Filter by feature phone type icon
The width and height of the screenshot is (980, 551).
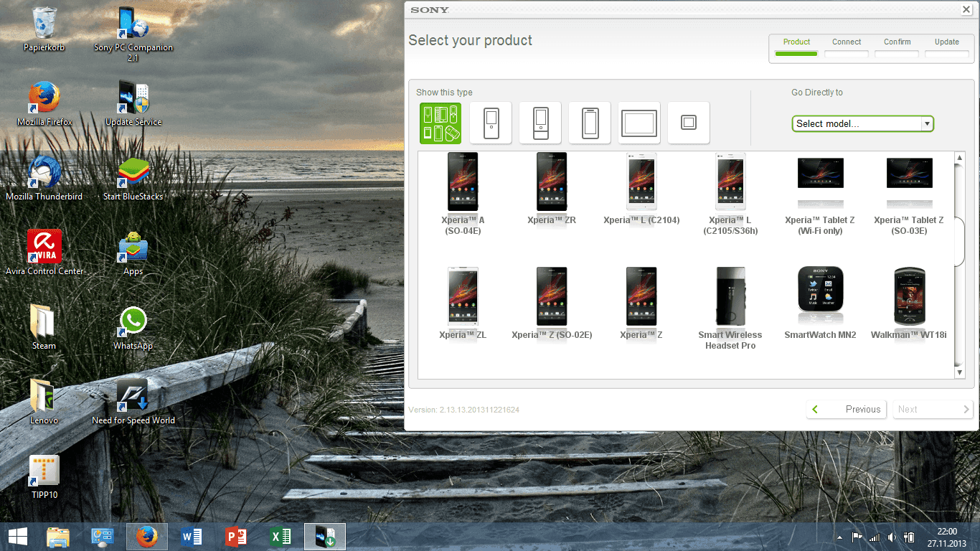pyautogui.click(x=491, y=123)
